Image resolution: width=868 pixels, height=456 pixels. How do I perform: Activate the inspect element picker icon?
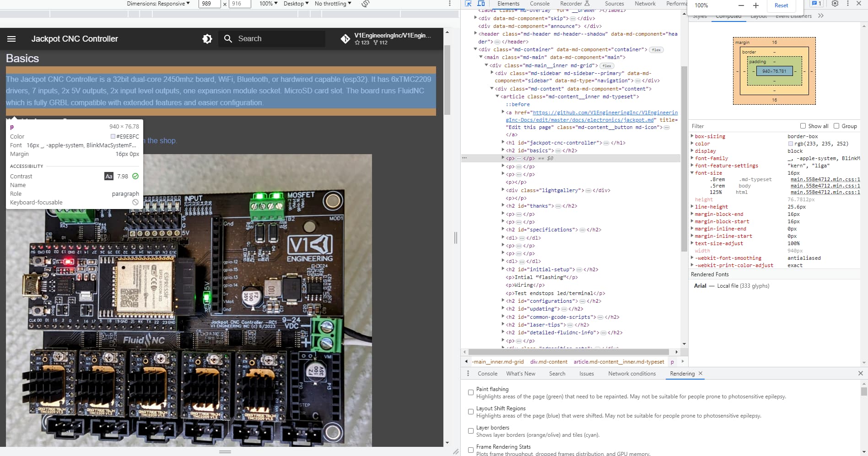[468, 3]
